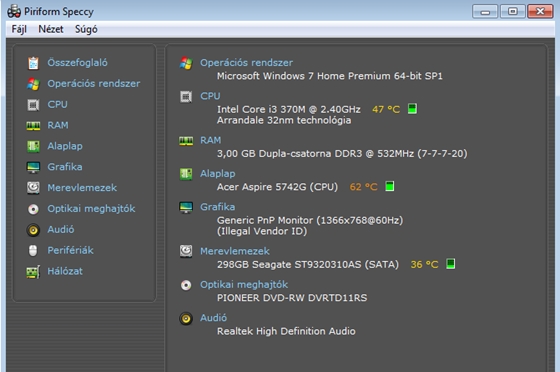
Task: Click the Merevlemezek hard drive icon in sidebar
Action: pyautogui.click(x=33, y=188)
